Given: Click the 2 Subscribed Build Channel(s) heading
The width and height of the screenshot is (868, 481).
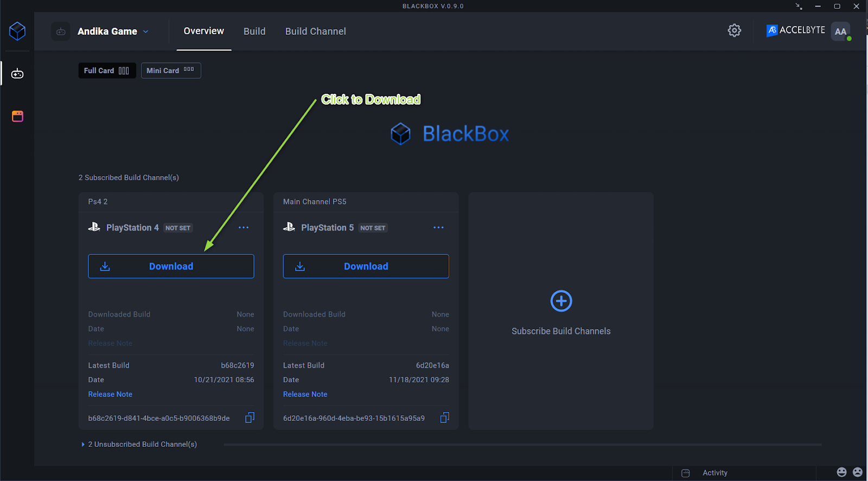Looking at the screenshot, I should [x=129, y=177].
